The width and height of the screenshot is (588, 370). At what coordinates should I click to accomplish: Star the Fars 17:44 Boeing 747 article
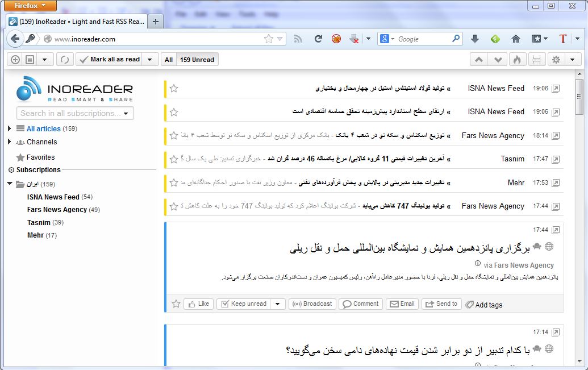(174, 206)
